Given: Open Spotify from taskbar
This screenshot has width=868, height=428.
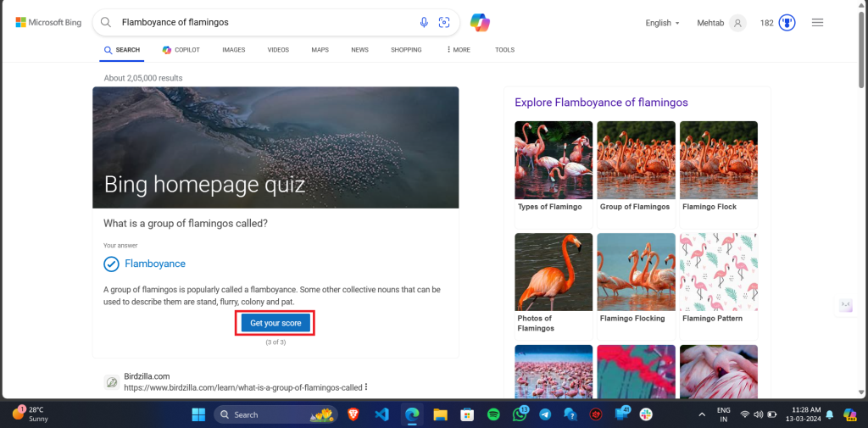Looking at the screenshot, I should click(x=493, y=414).
